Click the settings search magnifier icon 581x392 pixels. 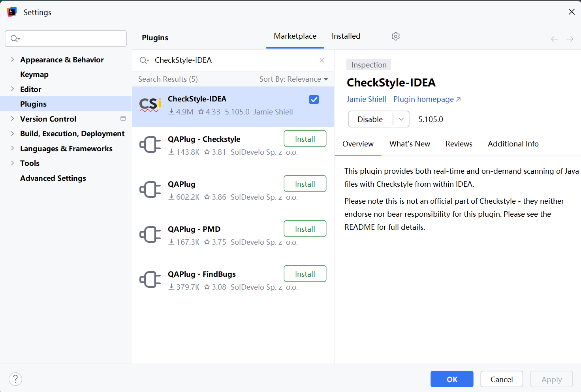[x=15, y=38]
